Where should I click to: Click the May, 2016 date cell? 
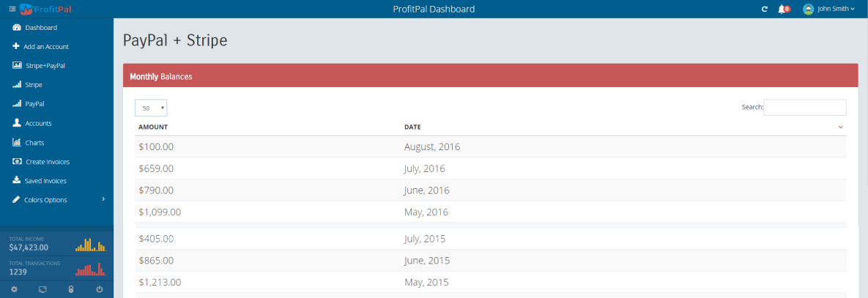point(426,212)
